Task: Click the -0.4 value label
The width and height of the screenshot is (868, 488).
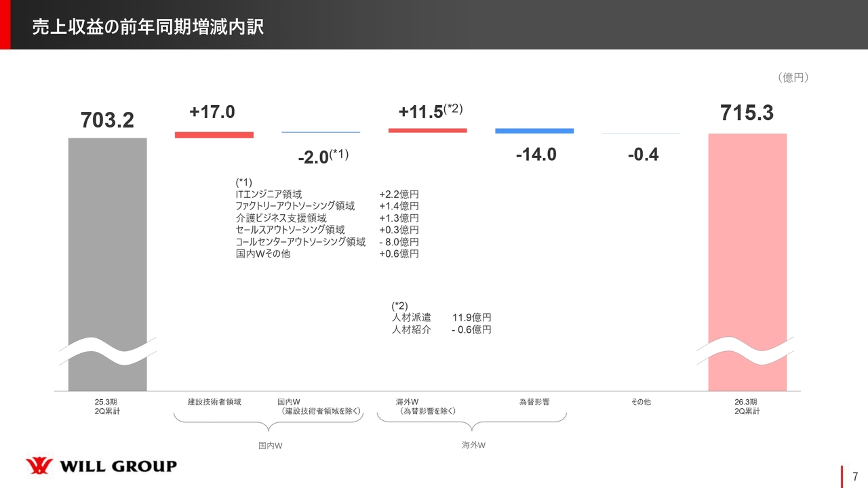Action: pyautogui.click(x=642, y=155)
